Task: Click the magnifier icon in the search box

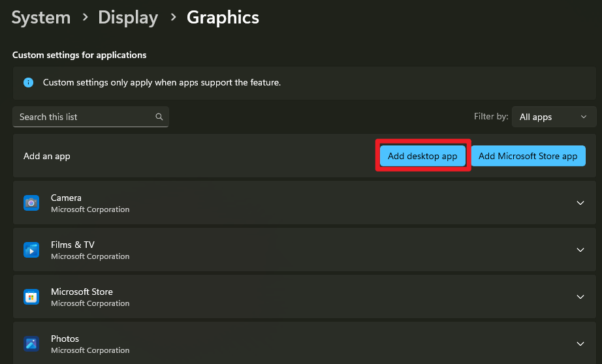Action: coord(159,117)
